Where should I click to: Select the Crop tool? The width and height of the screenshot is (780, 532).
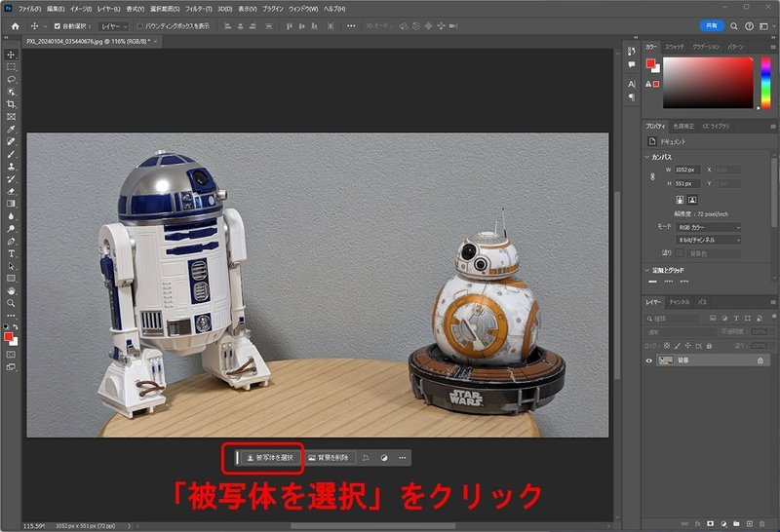pyautogui.click(x=11, y=104)
